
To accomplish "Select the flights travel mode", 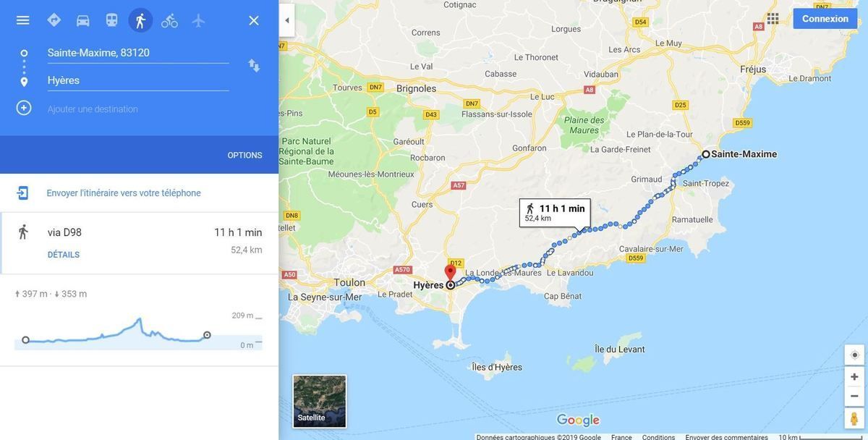I will [198, 20].
